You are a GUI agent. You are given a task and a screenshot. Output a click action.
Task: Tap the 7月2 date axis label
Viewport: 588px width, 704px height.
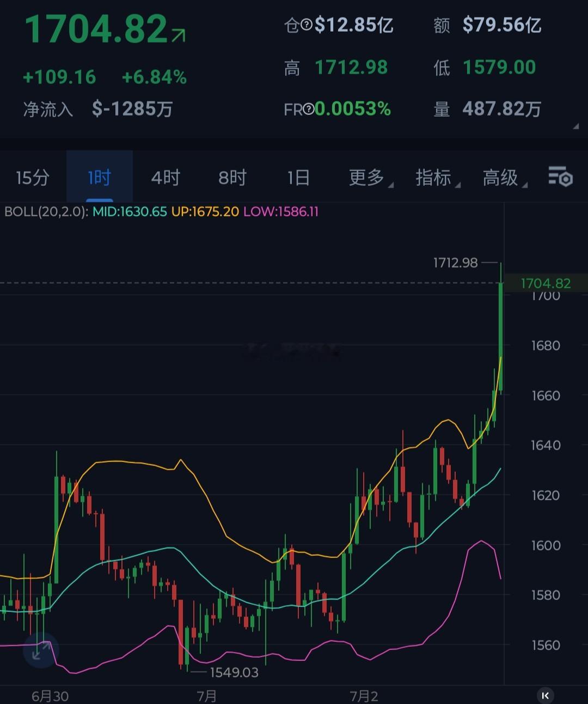click(x=364, y=696)
